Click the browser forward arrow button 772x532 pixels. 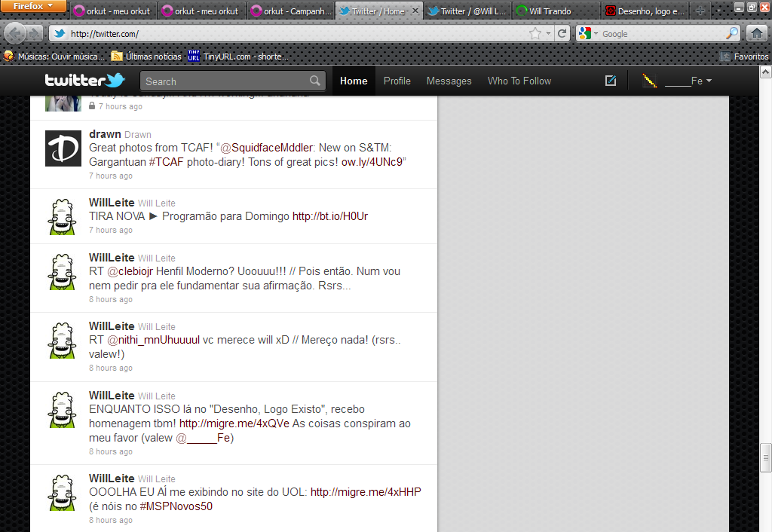(x=35, y=33)
